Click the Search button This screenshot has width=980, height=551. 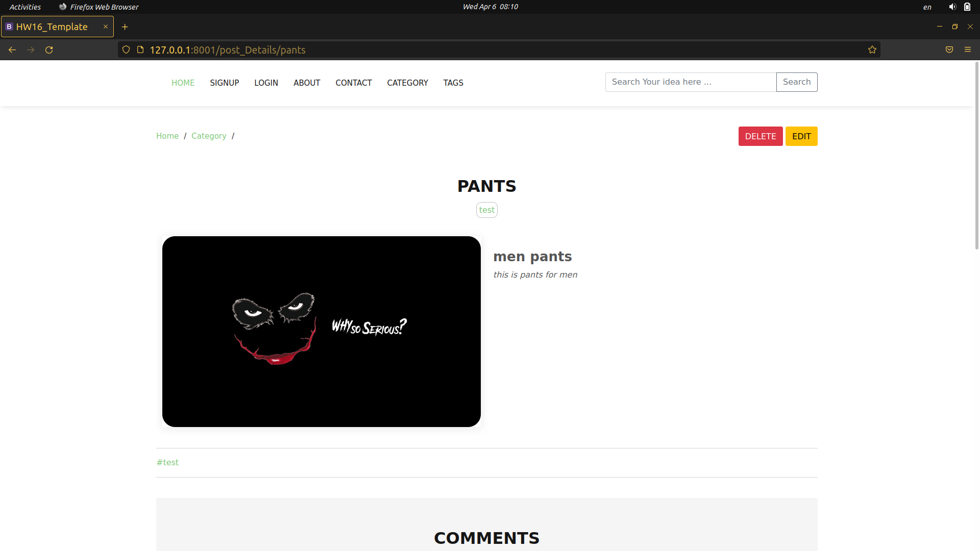click(797, 82)
